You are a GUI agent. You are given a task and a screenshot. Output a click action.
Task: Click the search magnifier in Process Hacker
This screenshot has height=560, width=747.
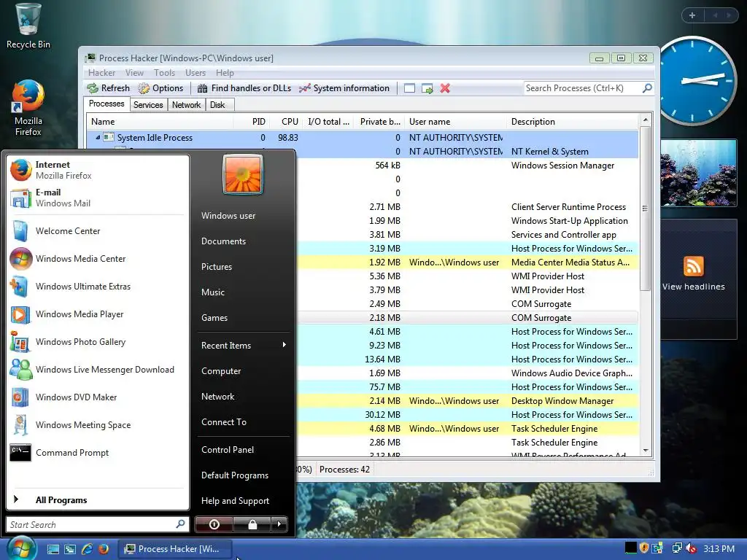(x=647, y=88)
